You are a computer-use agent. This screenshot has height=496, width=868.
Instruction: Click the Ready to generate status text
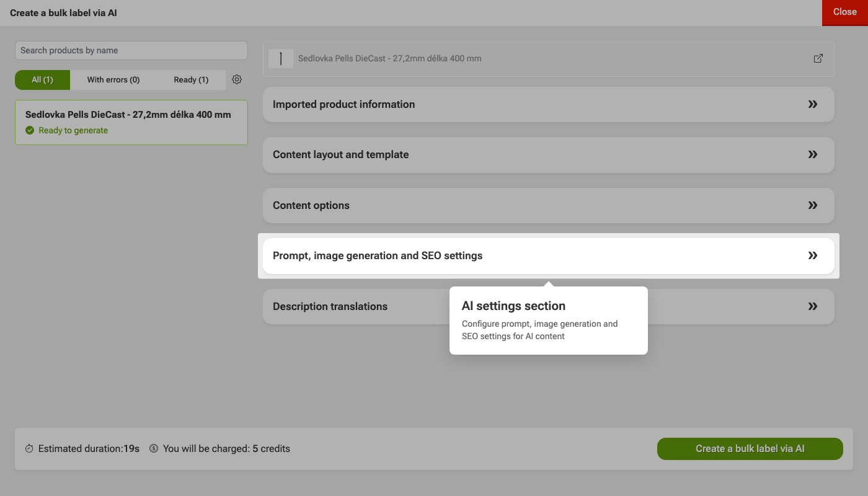pyautogui.click(x=73, y=130)
